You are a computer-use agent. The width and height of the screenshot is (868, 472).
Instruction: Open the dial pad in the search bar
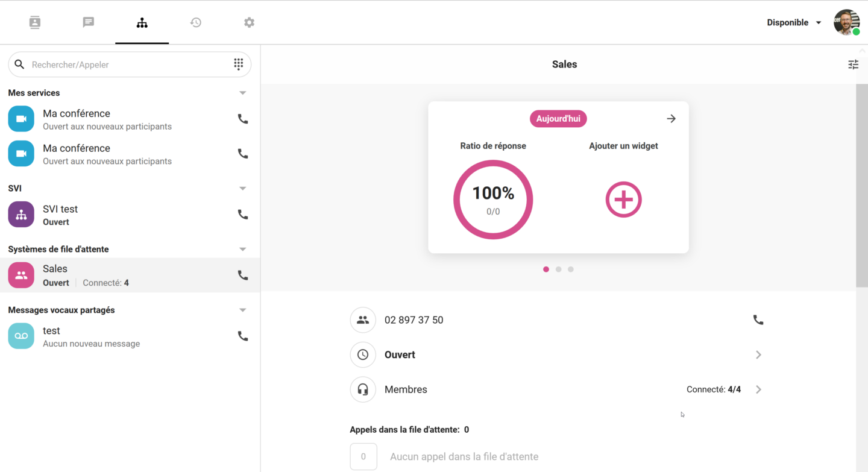[238, 64]
